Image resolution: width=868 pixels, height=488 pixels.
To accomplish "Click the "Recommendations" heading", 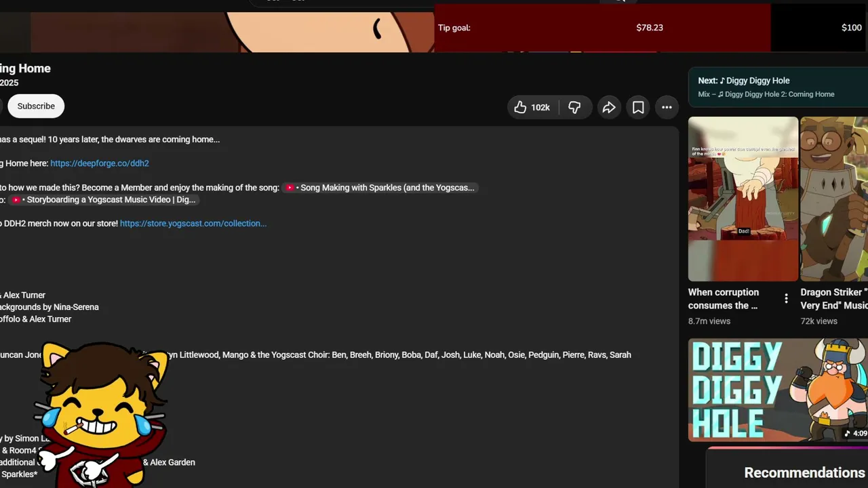I will click(x=804, y=473).
